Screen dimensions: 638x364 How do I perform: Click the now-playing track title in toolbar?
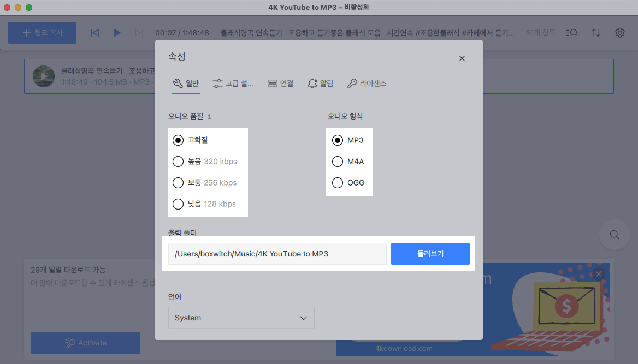click(x=367, y=33)
